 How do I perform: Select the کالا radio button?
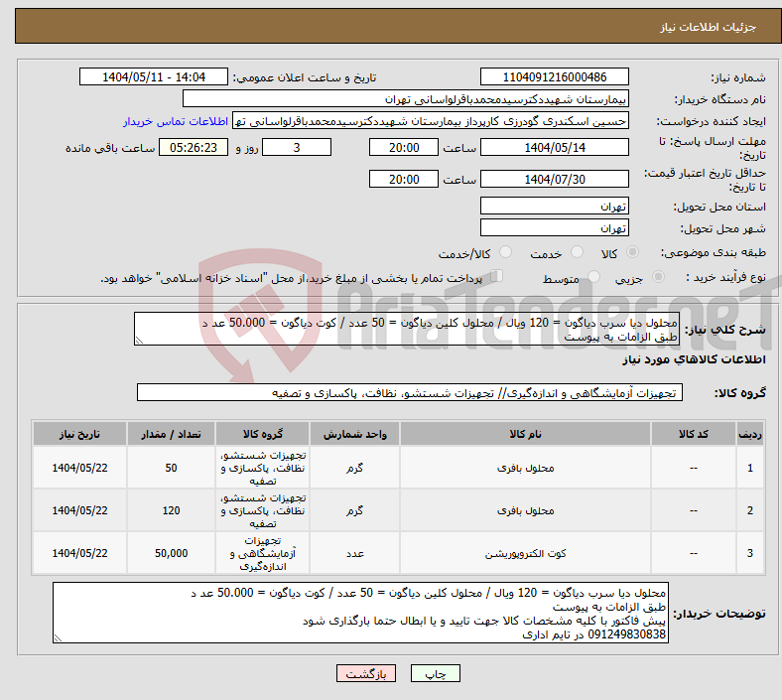[x=632, y=252]
